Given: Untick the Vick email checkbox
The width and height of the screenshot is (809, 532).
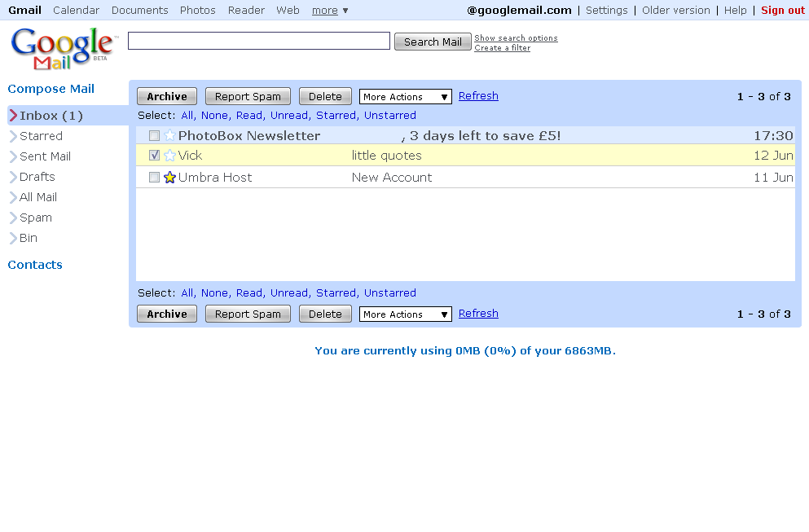Looking at the screenshot, I should pyautogui.click(x=154, y=156).
